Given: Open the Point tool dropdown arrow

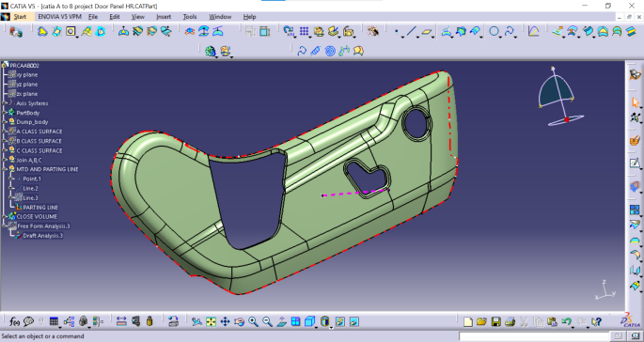Looking at the screenshot, I should [x=402, y=37].
